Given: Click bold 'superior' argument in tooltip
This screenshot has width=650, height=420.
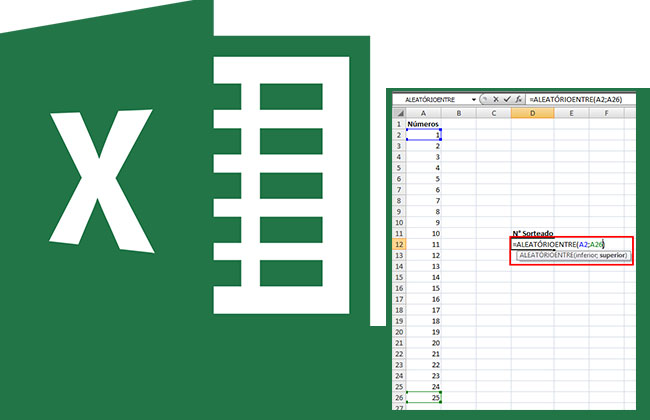Looking at the screenshot, I should click(612, 255).
